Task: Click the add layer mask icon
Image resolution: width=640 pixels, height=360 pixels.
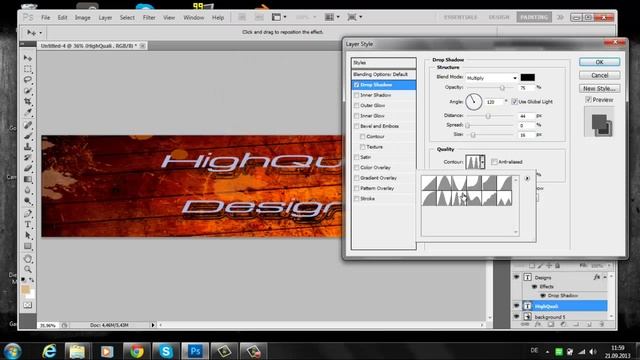Action: tap(551, 324)
